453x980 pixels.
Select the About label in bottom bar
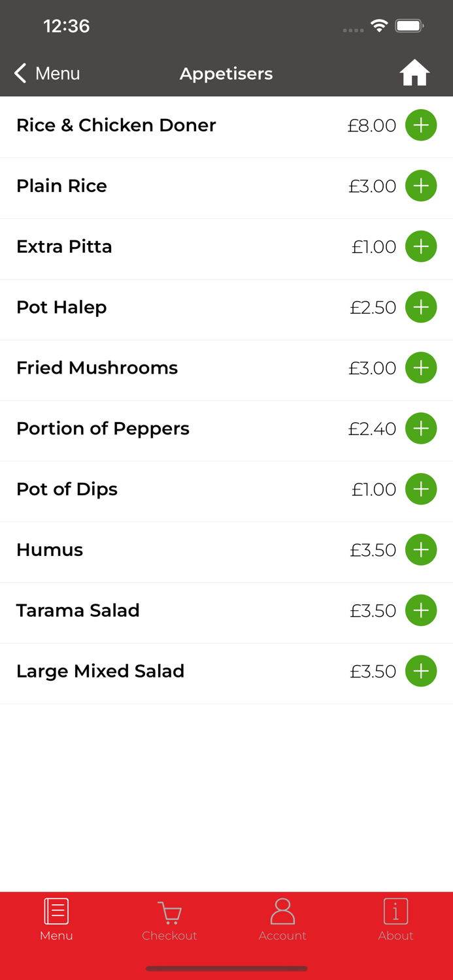click(x=395, y=936)
